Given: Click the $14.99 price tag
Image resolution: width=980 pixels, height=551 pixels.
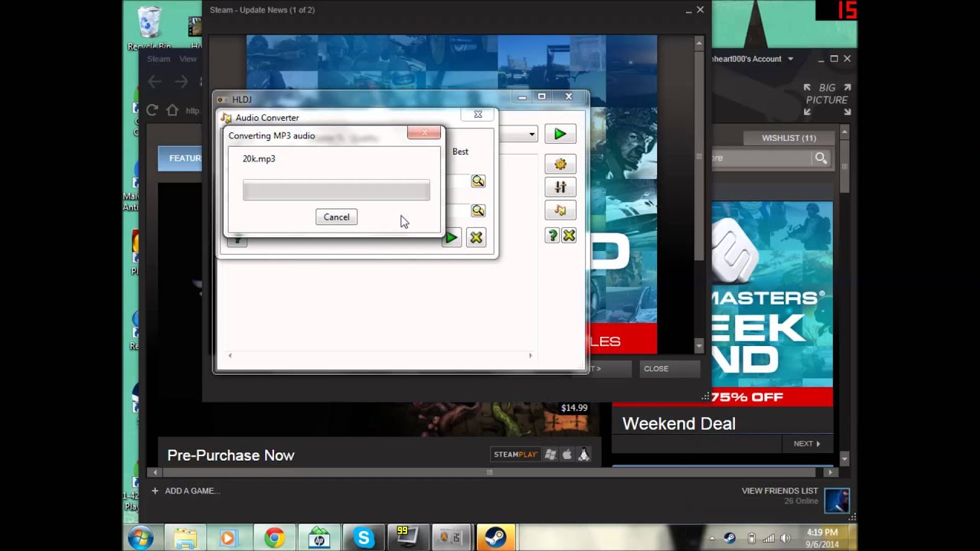Looking at the screenshot, I should coord(574,408).
